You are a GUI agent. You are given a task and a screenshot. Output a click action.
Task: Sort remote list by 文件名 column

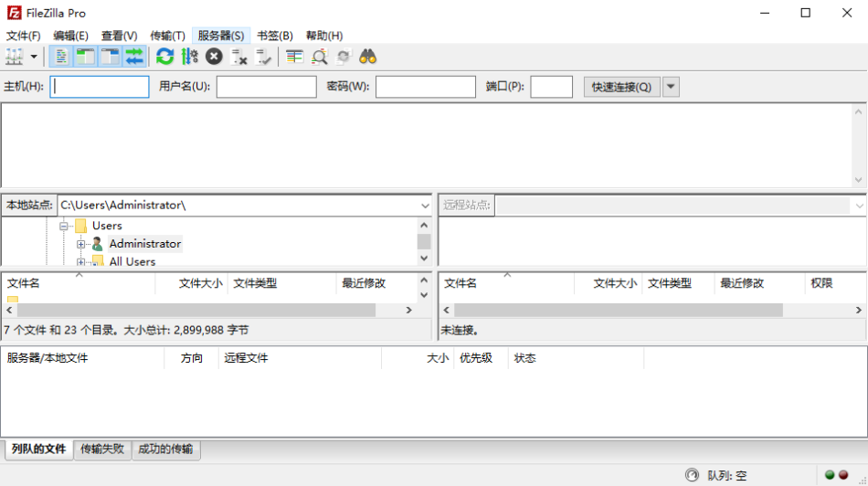pos(507,283)
